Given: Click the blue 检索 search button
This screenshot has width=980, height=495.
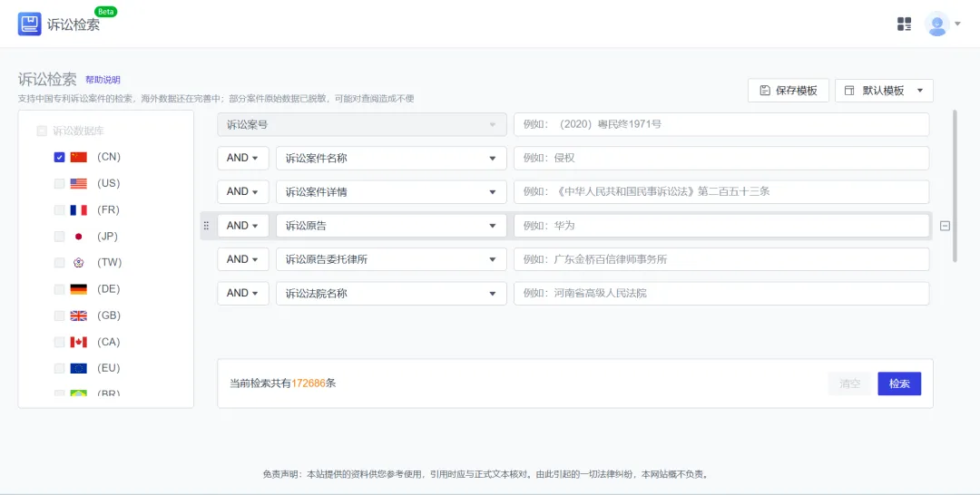Looking at the screenshot, I should pyautogui.click(x=899, y=383).
